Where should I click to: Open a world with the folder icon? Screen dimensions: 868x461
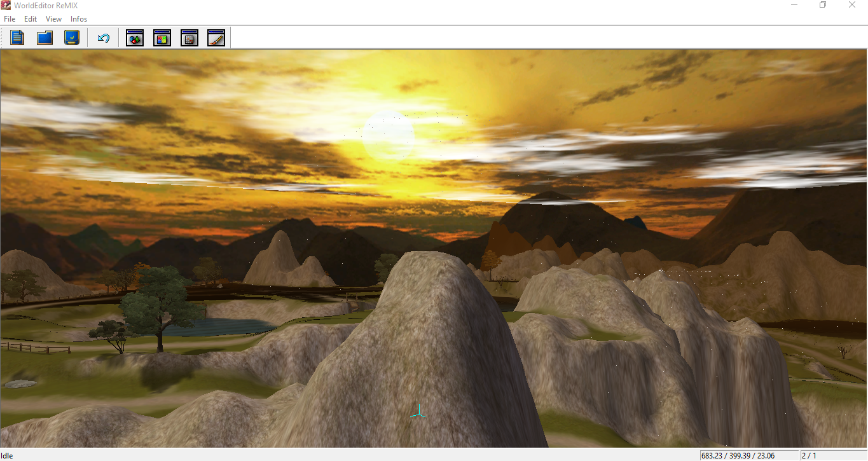[45, 38]
